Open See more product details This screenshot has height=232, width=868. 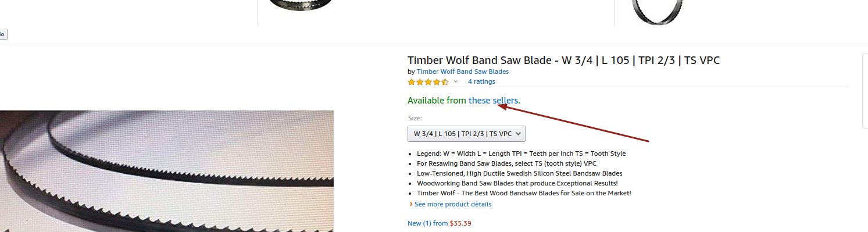click(x=453, y=204)
